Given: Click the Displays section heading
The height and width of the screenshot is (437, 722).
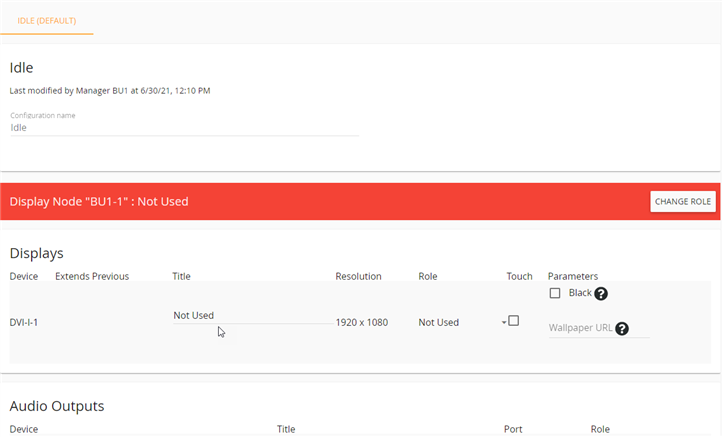Looking at the screenshot, I should coord(37,254).
